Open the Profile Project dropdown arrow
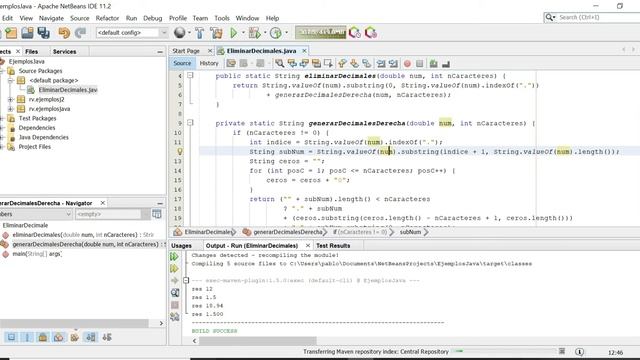Viewport: 640px width, 360px height. coord(287,33)
